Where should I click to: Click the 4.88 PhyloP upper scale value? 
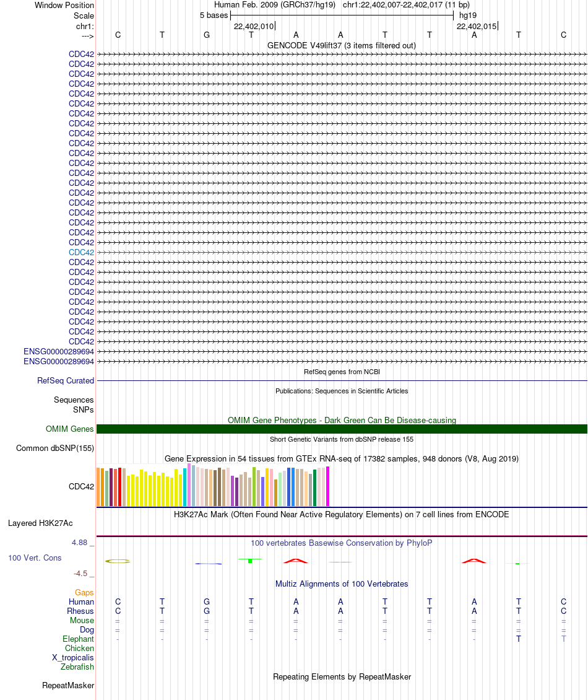pyautogui.click(x=79, y=543)
